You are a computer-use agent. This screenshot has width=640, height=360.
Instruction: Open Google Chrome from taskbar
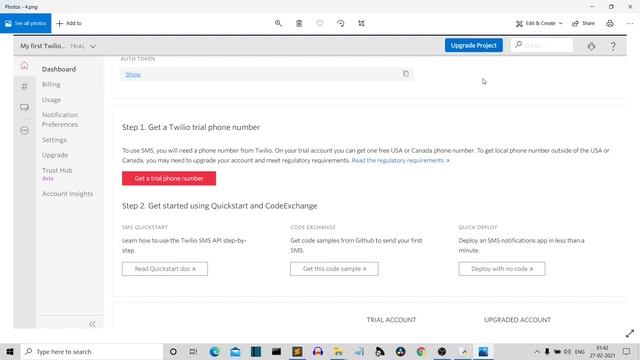click(x=421, y=351)
